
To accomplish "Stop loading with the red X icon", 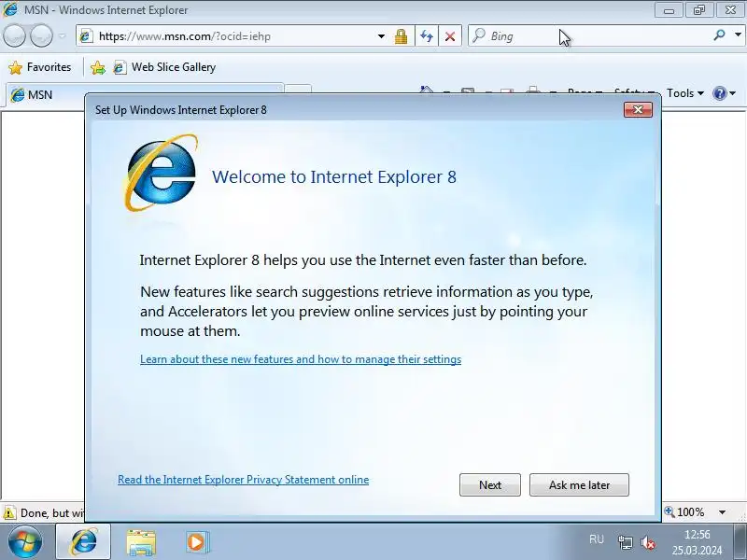I will click(x=450, y=36).
